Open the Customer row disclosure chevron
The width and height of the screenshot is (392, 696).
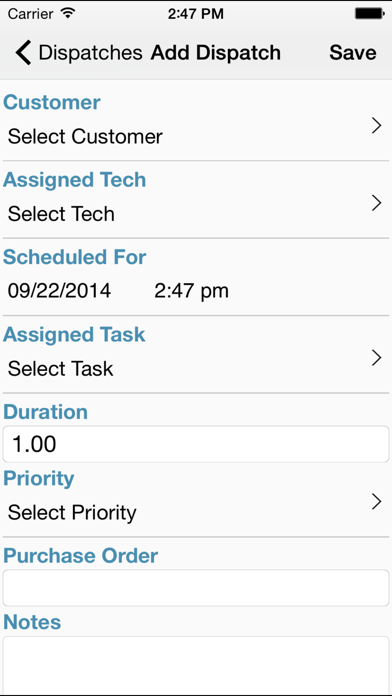click(x=376, y=126)
